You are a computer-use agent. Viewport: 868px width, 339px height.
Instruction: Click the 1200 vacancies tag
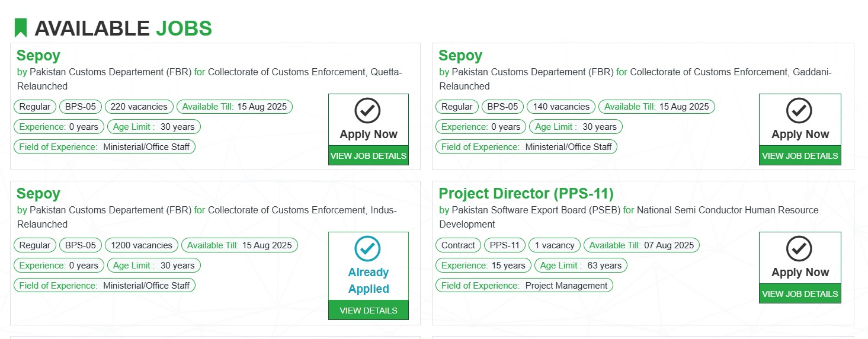pyautogui.click(x=142, y=245)
